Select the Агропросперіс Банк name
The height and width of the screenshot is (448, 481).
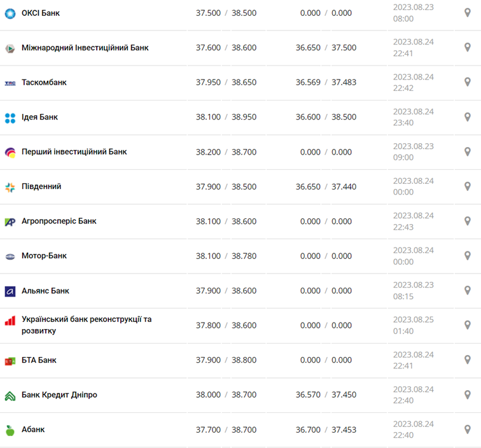tap(59, 221)
